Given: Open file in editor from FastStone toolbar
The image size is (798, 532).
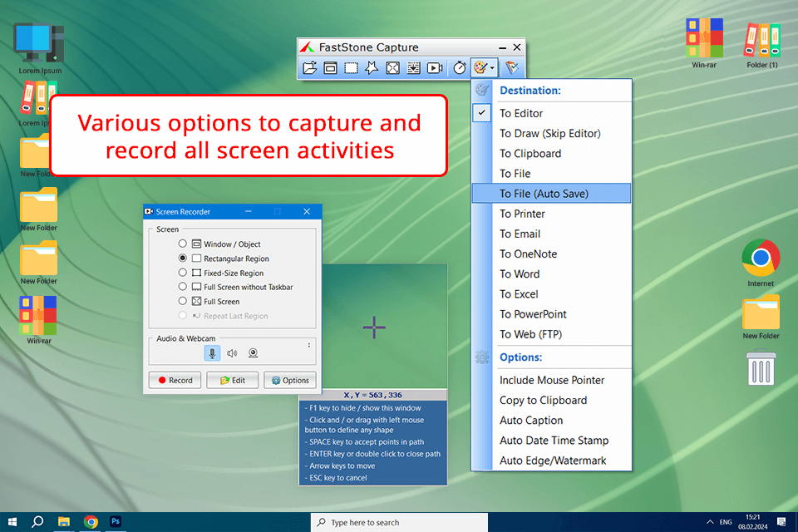Looking at the screenshot, I should (309, 67).
